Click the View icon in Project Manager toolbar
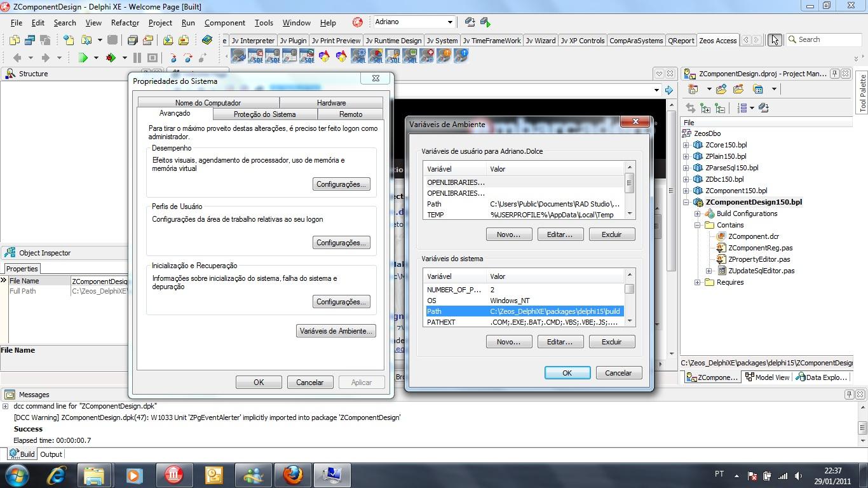Viewport: 868px width, 488px height. [758, 89]
